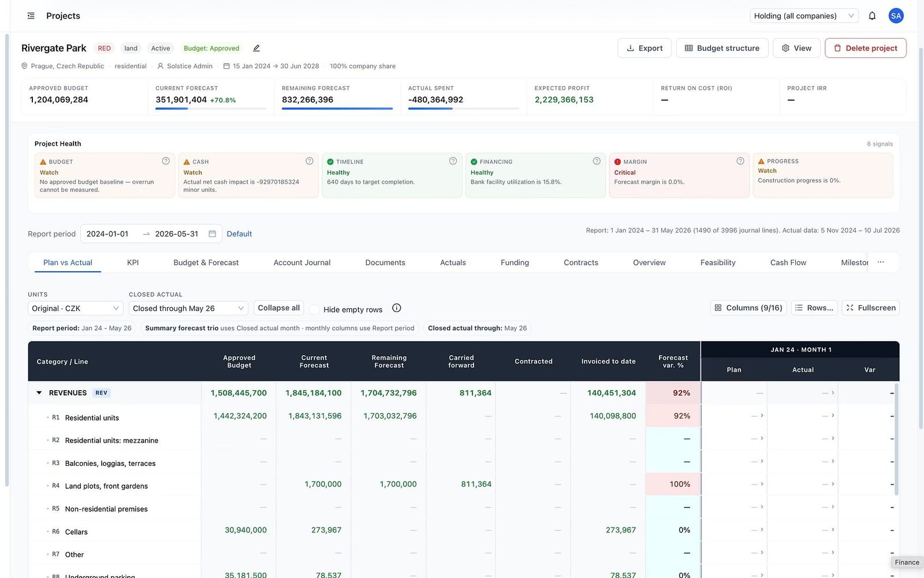Image resolution: width=924 pixels, height=578 pixels.
Task: Open Closed through May 26 dropdown
Action: (x=188, y=308)
